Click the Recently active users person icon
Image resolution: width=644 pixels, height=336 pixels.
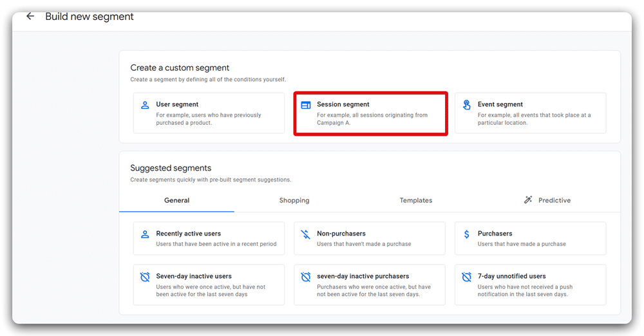tap(145, 234)
